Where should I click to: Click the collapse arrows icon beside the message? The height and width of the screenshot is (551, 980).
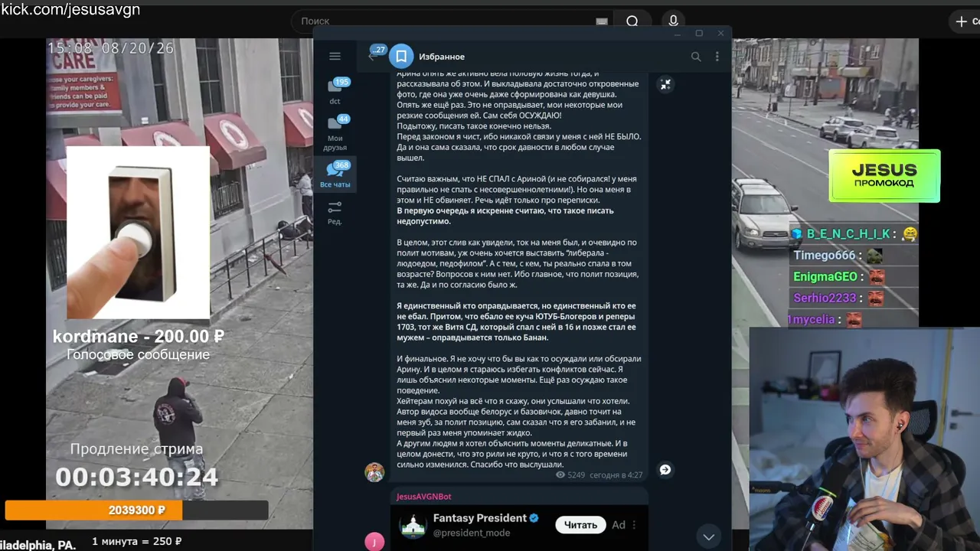point(665,85)
